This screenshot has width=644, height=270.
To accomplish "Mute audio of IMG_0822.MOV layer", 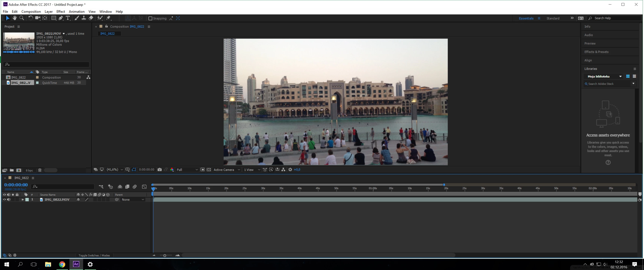I will 9,200.
